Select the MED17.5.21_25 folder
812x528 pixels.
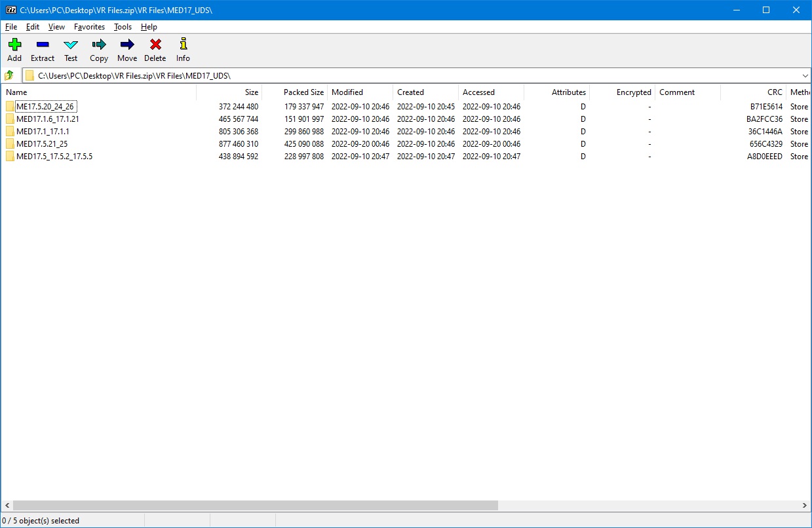(42, 144)
